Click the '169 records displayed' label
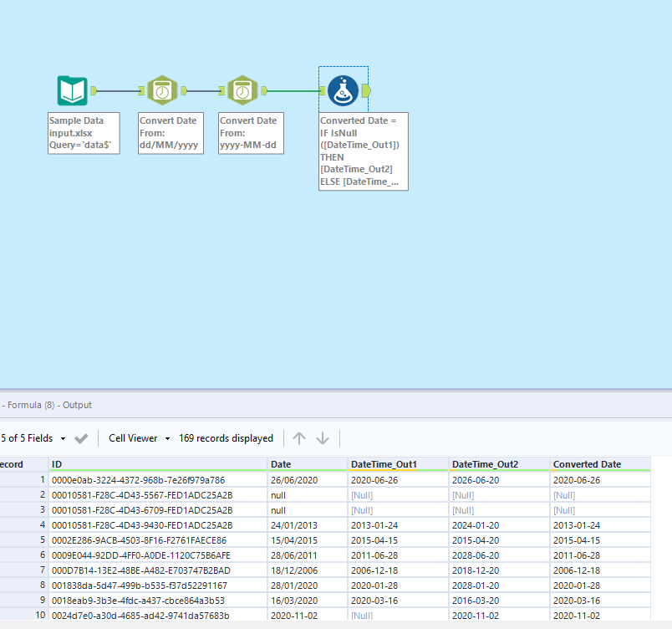Viewport: 672px width, 629px height. click(x=226, y=438)
